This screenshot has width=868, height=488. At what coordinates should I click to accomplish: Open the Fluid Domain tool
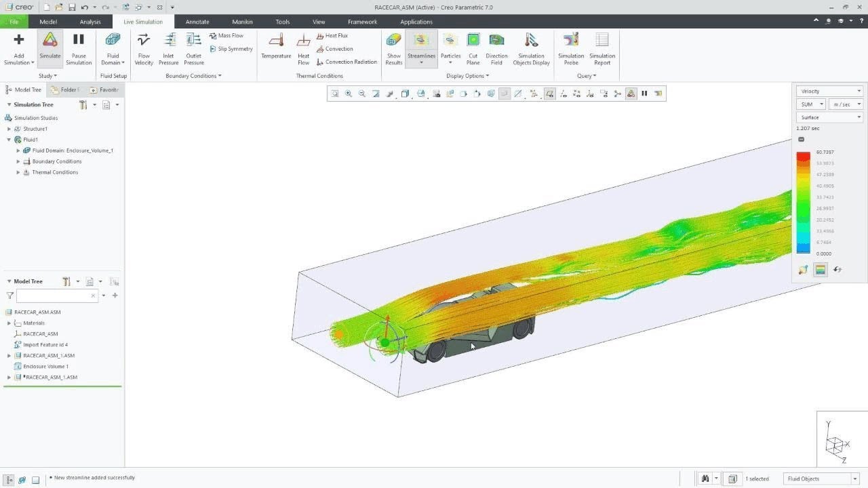[113, 48]
